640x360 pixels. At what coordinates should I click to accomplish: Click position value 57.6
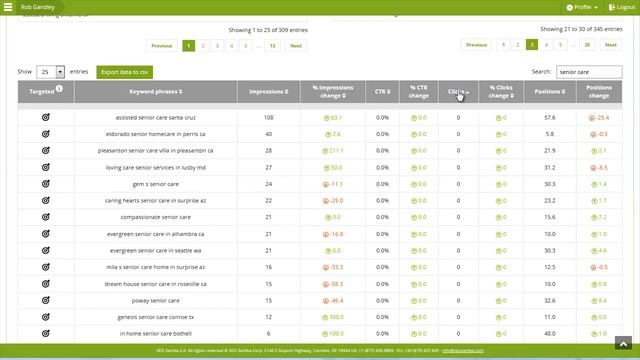[x=550, y=118]
